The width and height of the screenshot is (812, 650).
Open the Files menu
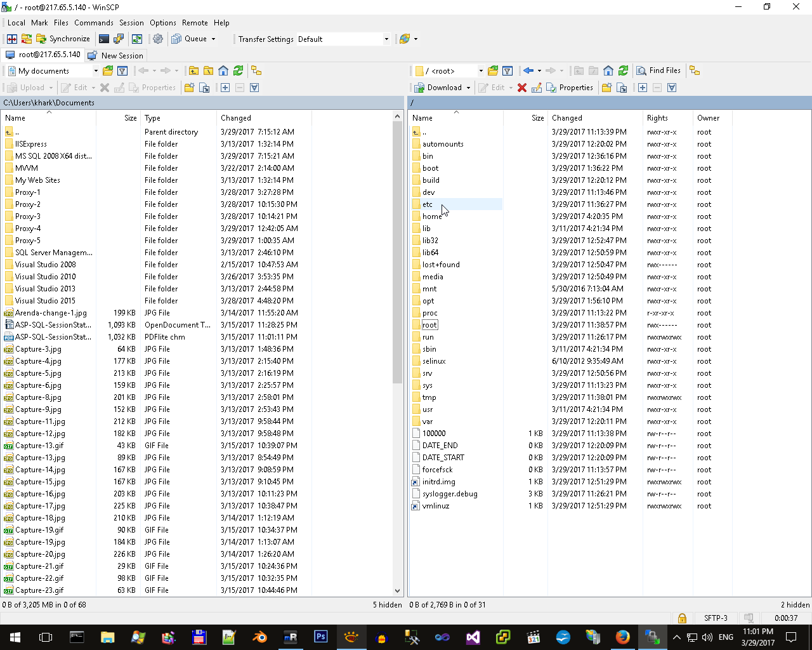(x=62, y=23)
